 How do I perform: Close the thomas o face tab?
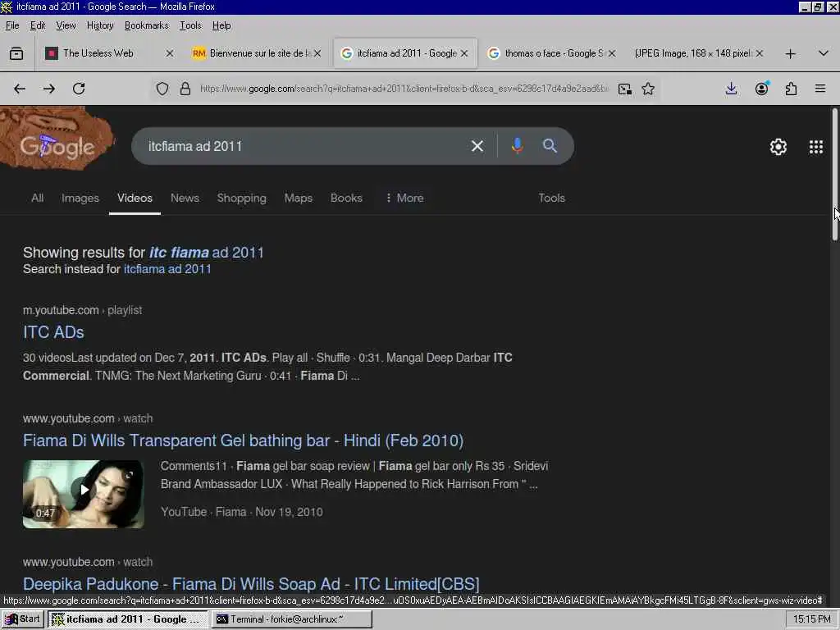tap(612, 53)
